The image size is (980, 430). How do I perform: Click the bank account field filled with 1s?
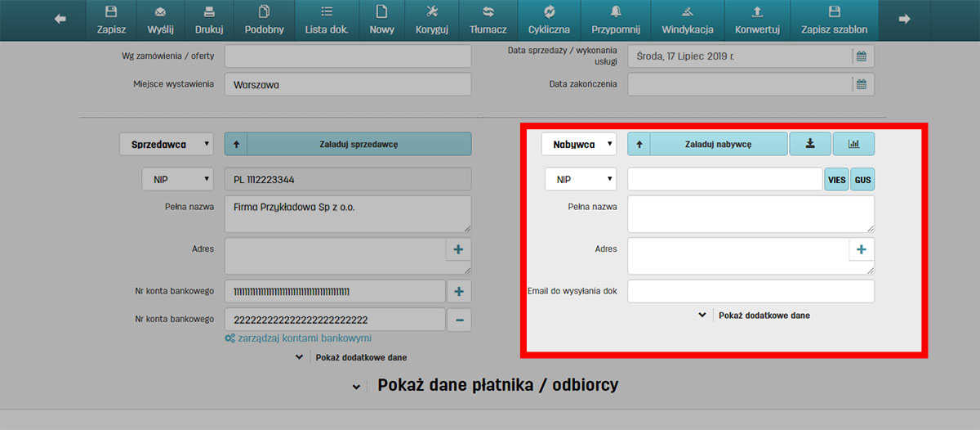coord(335,291)
